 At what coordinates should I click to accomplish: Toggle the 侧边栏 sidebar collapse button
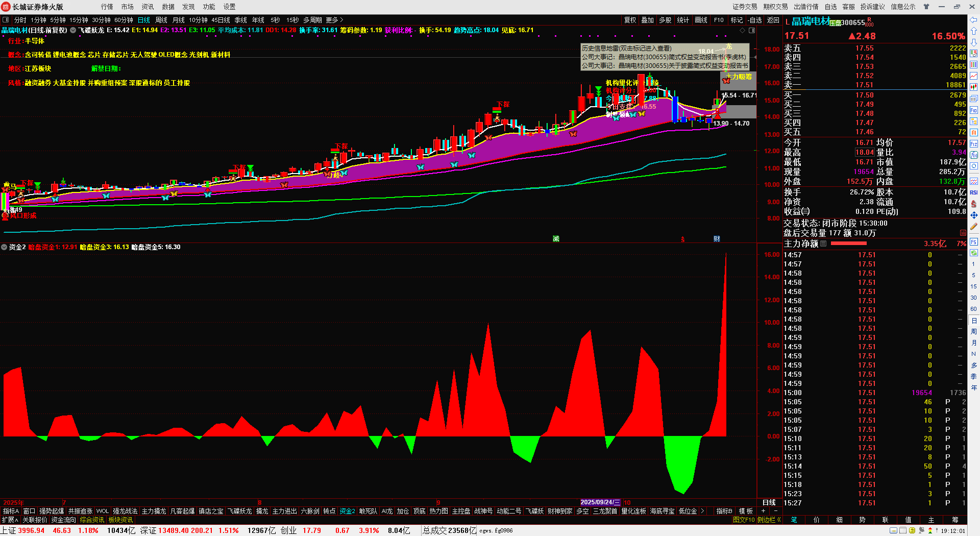769,520
